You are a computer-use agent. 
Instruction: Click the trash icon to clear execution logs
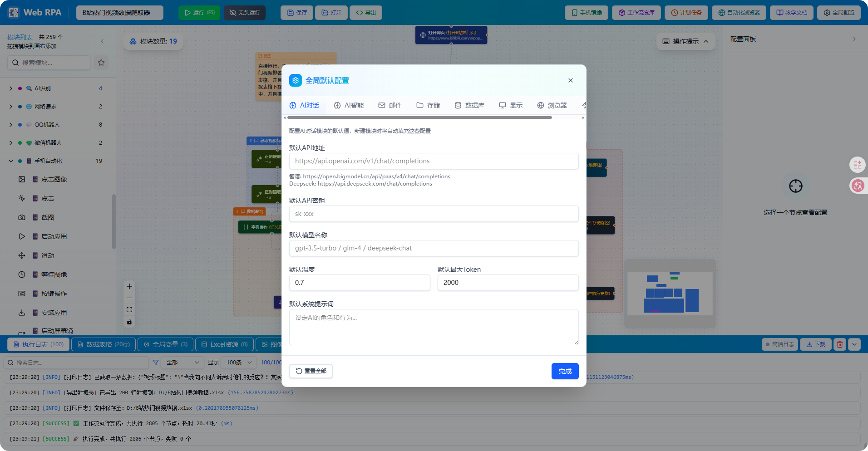click(x=839, y=344)
